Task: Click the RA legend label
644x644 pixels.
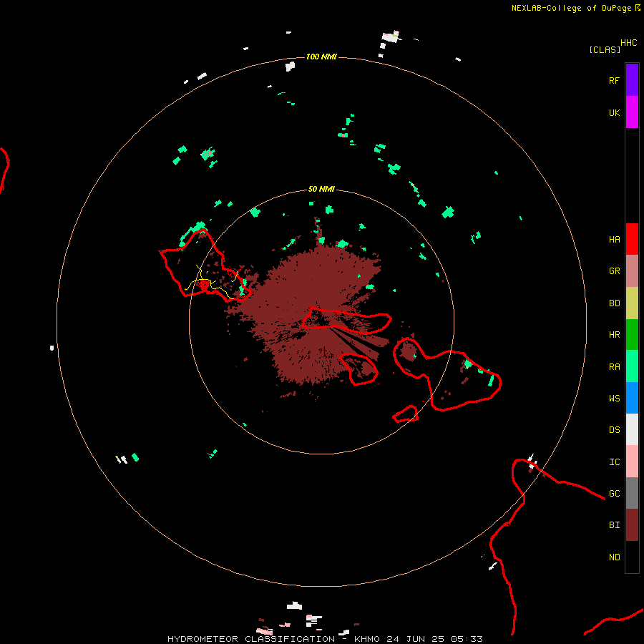Action: (x=614, y=367)
